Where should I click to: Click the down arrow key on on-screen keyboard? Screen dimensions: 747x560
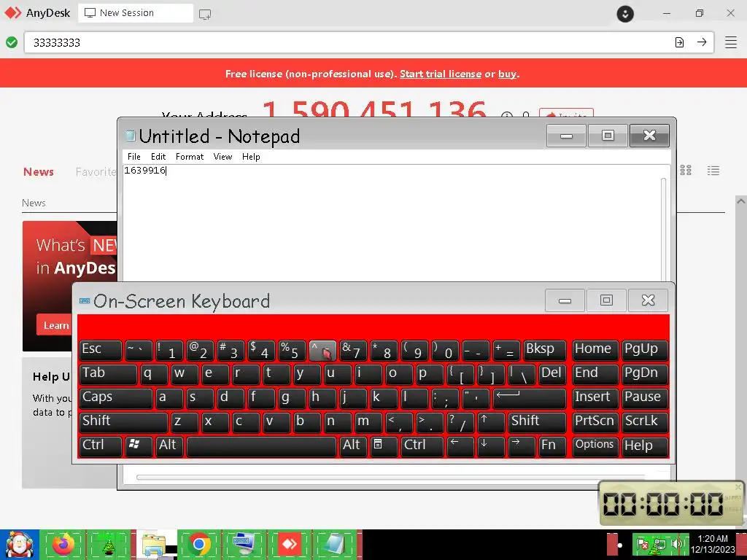tap(491, 446)
